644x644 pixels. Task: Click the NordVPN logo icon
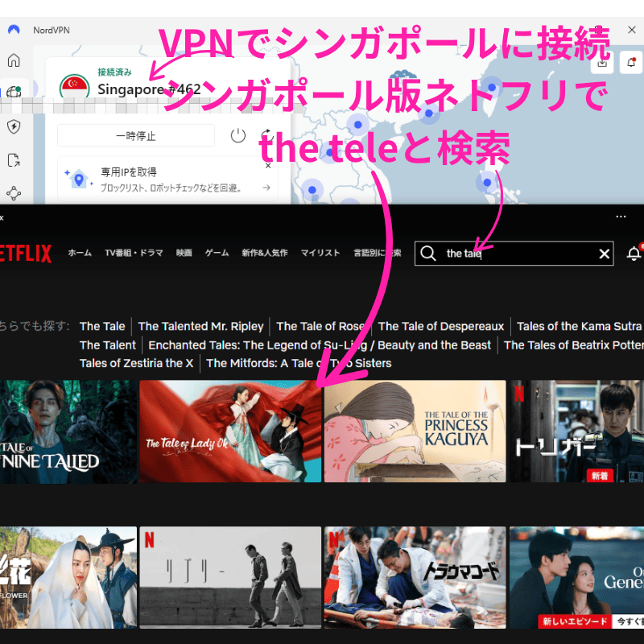click(x=14, y=30)
